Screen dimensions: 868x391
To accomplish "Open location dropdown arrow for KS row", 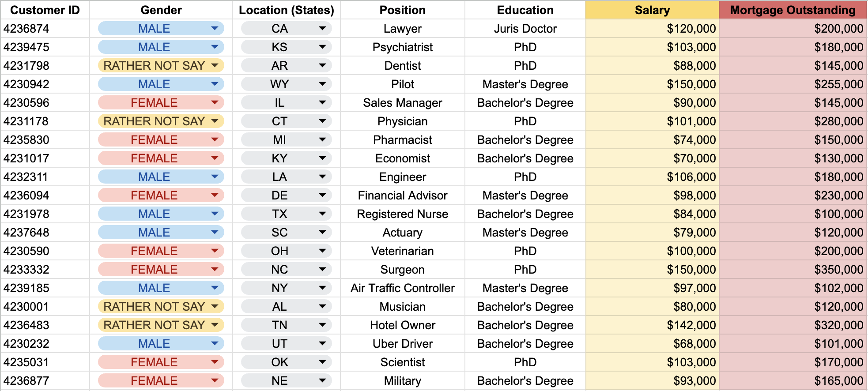I will (322, 47).
